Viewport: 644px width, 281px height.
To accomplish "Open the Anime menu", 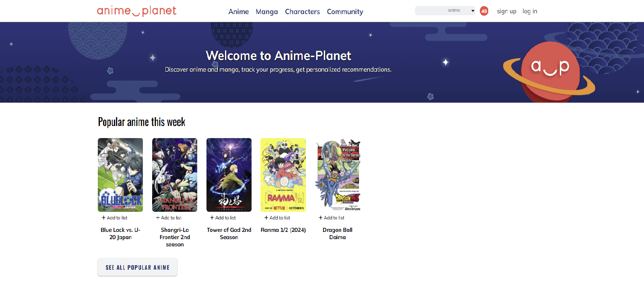I will pos(238,12).
